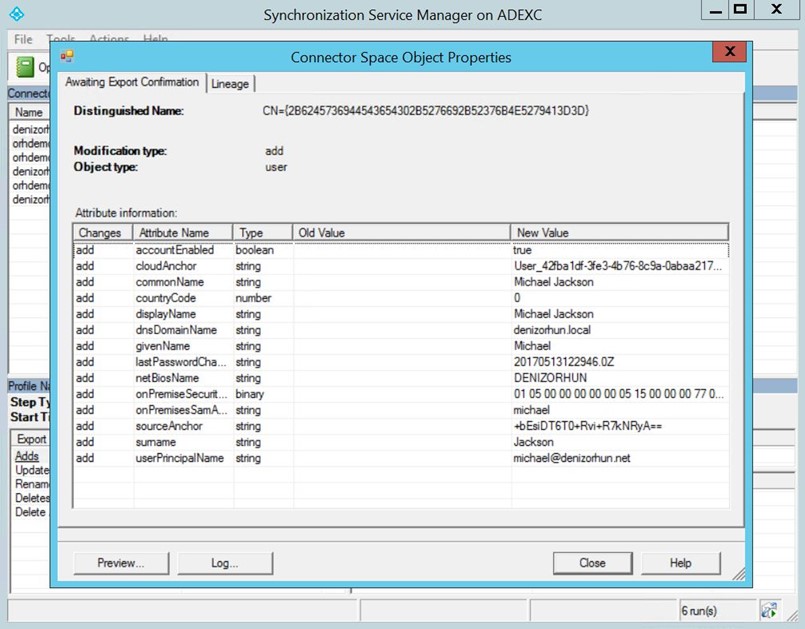Click the Old Value column header

tap(401, 233)
